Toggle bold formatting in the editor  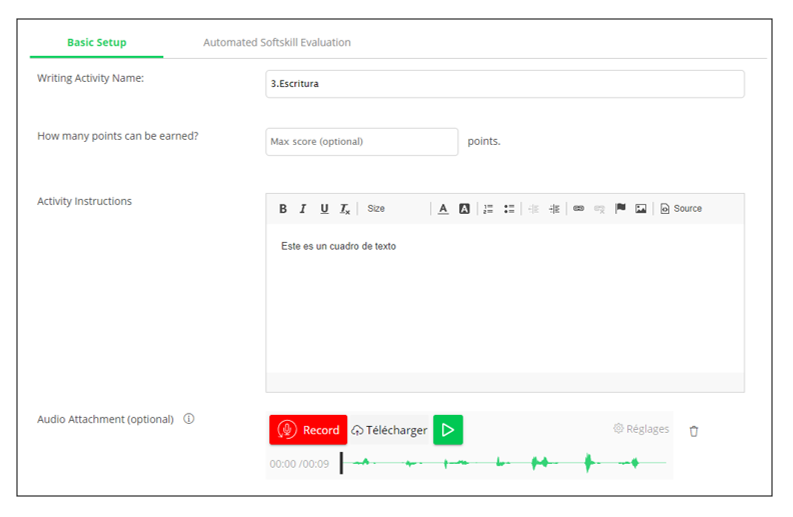click(x=283, y=209)
